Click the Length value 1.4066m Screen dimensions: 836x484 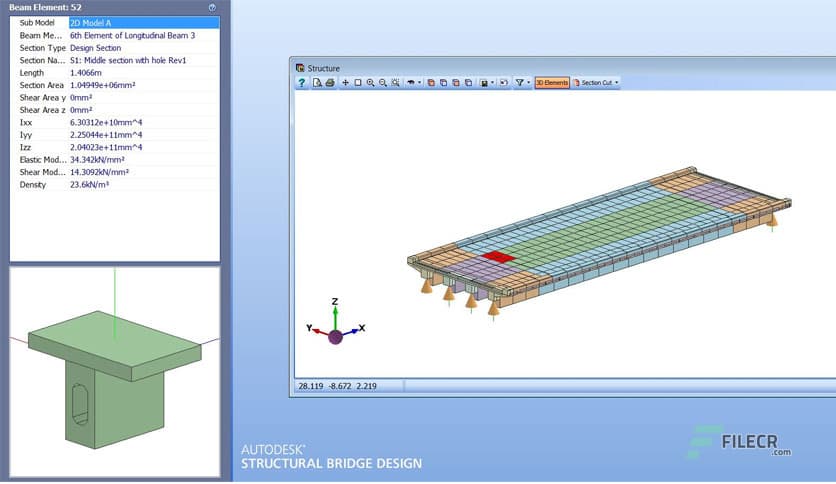pyautogui.click(x=86, y=72)
